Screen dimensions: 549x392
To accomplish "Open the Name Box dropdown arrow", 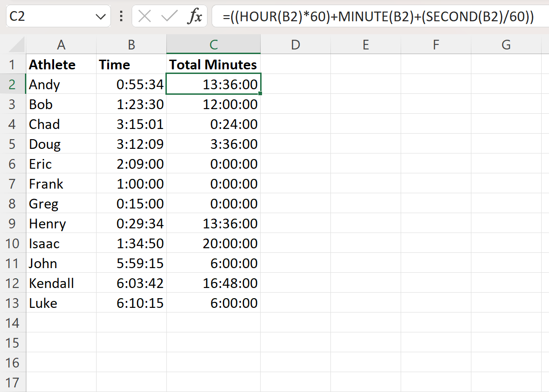I will point(101,16).
